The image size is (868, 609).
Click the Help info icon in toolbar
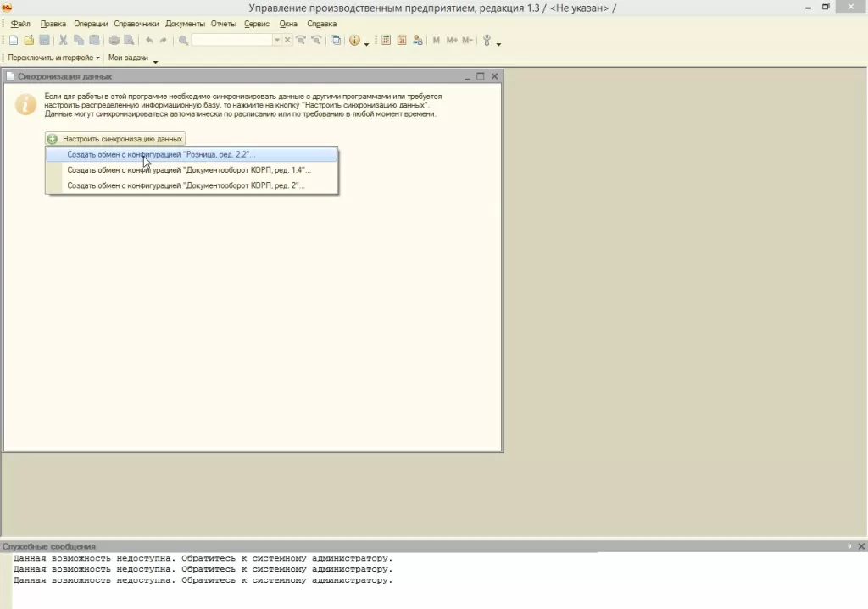coord(354,40)
